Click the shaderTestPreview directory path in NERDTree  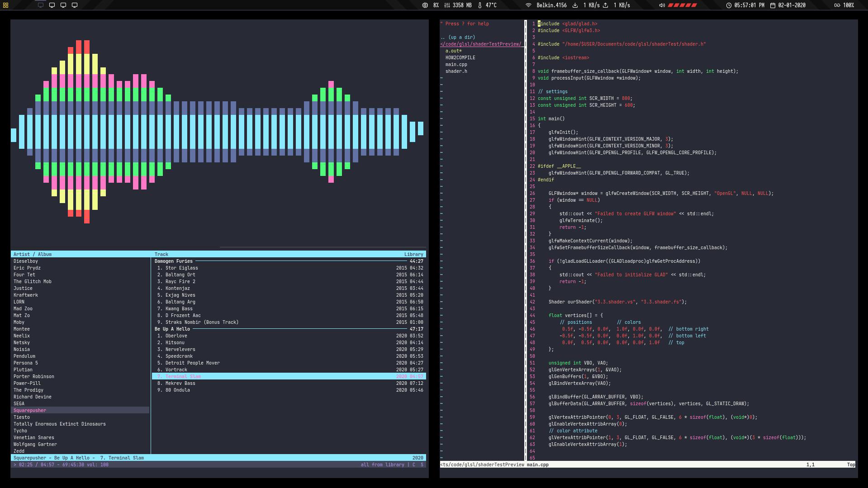(x=481, y=44)
